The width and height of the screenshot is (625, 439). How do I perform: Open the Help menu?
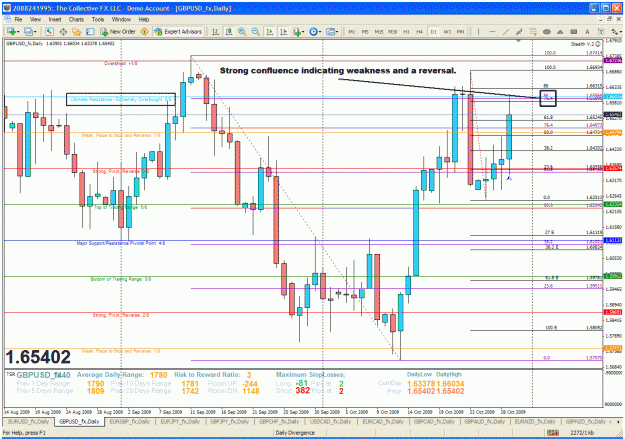[144, 19]
